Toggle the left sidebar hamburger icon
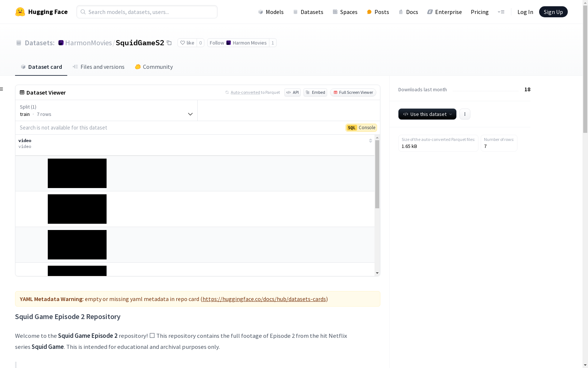 tap(2, 89)
